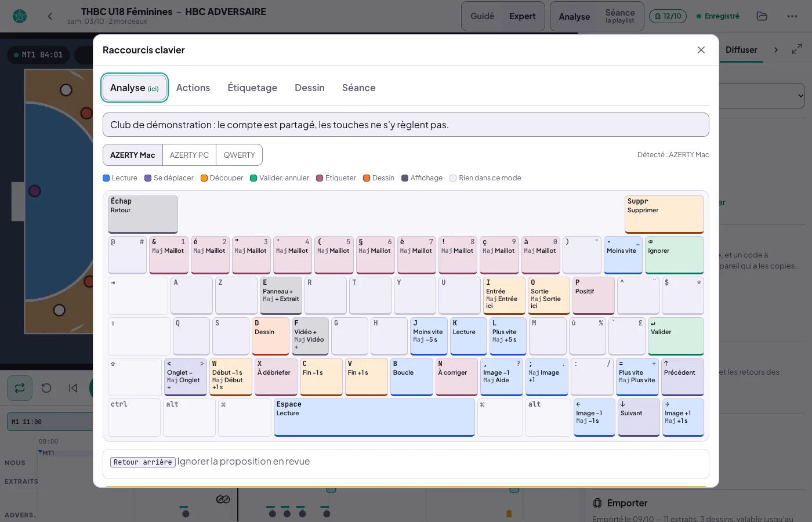Screen dimensions: 812x522
Task: Close the Raccourcis clavier dialog
Action: click(701, 50)
